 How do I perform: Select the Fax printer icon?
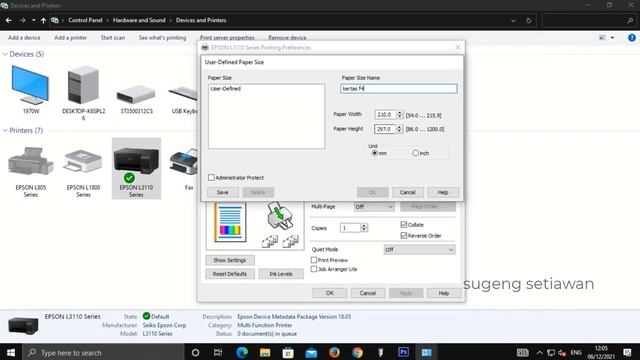coord(184,162)
